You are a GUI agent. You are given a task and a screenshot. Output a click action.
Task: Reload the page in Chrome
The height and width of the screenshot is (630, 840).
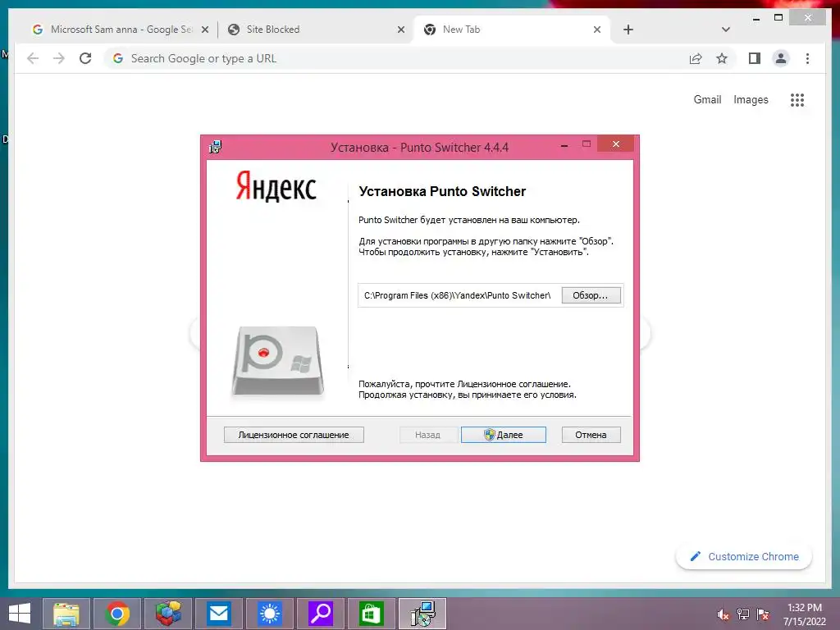[x=85, y=58]
